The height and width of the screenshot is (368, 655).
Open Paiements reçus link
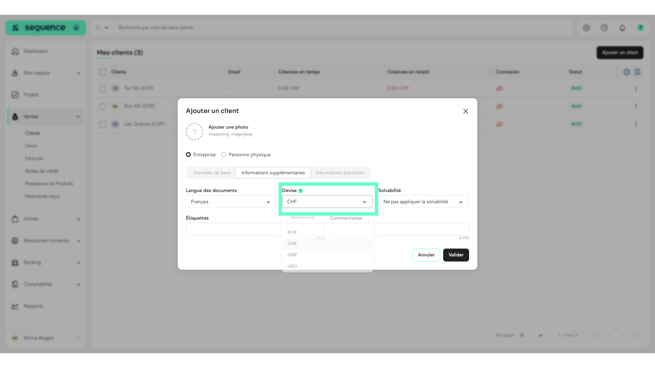[42, 196]
